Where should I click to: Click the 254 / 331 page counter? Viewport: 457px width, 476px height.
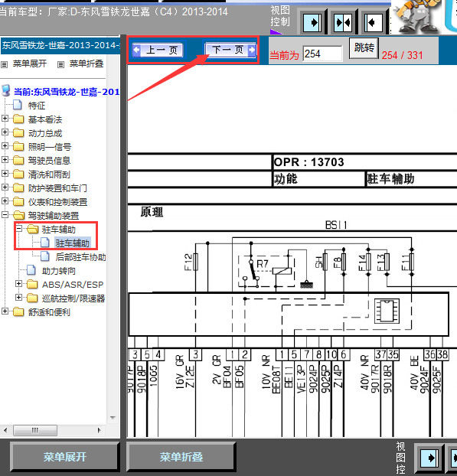click(403, 55)
